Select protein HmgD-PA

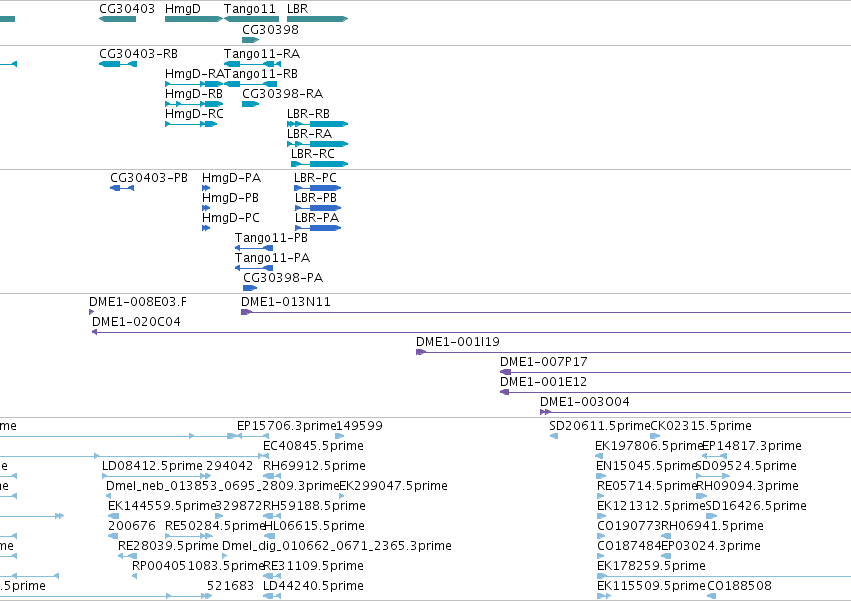point(206,188)
